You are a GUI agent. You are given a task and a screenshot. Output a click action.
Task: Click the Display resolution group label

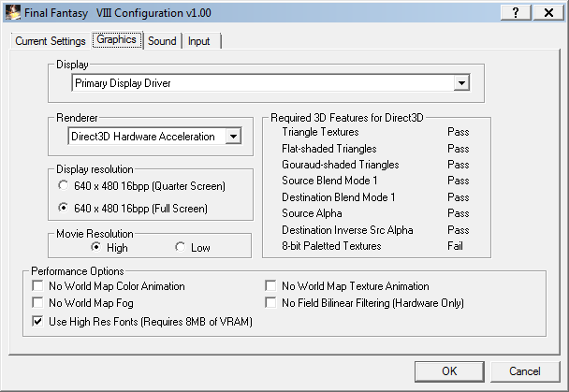tap(95, 169)
